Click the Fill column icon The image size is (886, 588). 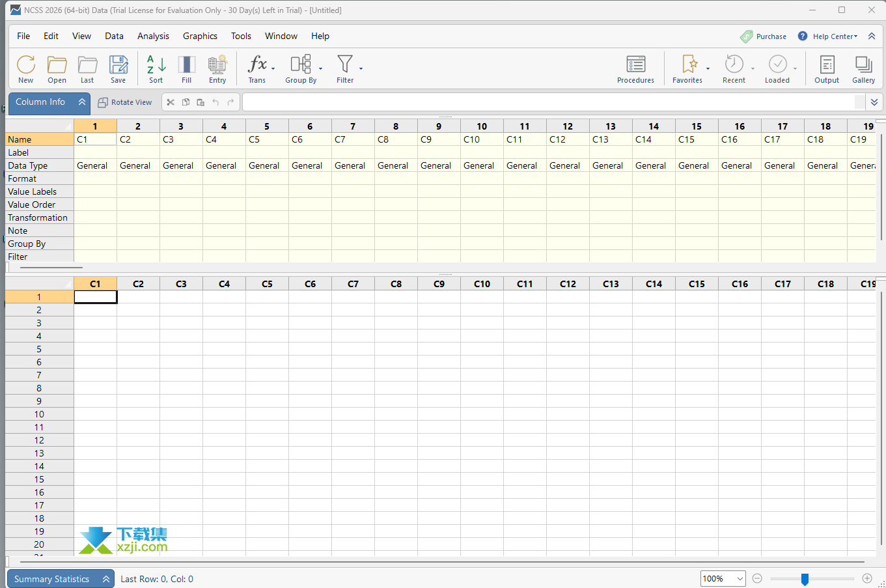pyautogui.click(x=187, y=68)
